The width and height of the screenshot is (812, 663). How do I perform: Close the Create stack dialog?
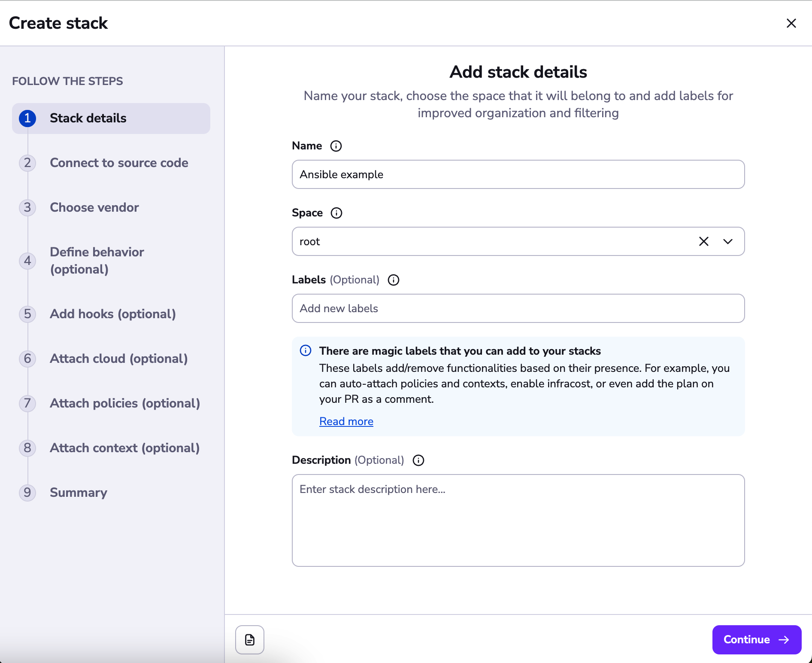(791, 23)
